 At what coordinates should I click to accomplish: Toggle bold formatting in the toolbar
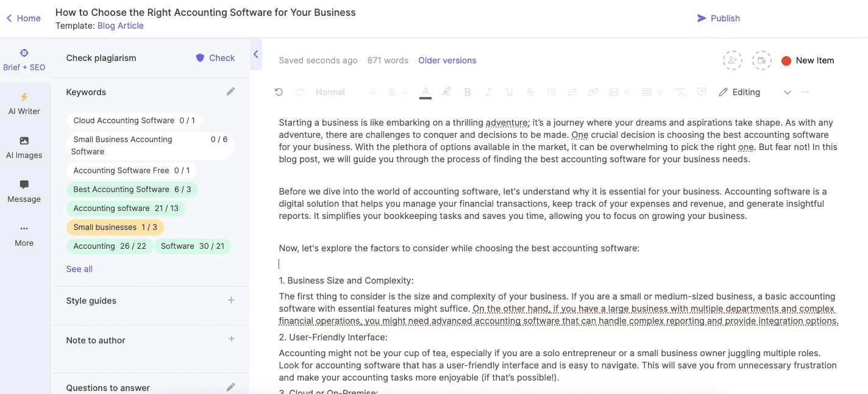468,92
